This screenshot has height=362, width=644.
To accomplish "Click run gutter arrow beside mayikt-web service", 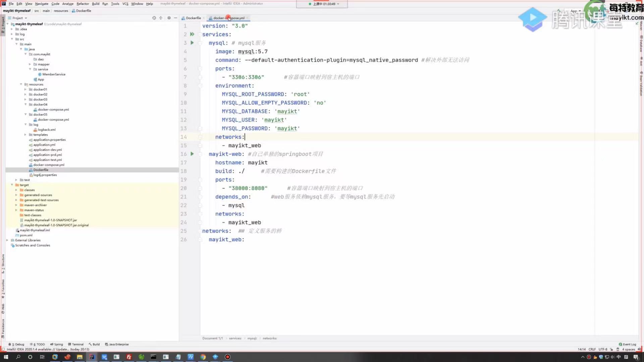I will click(192, 154).
